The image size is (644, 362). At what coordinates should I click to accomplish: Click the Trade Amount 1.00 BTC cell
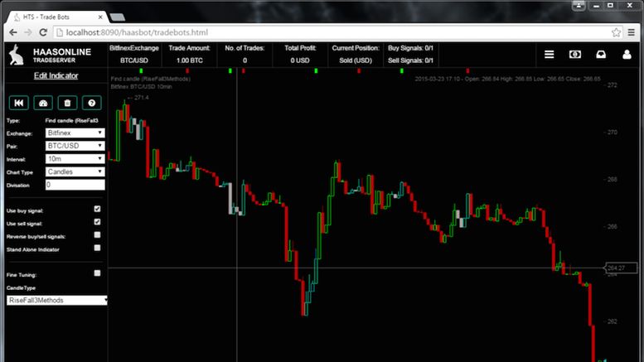[x=189, y=54]
